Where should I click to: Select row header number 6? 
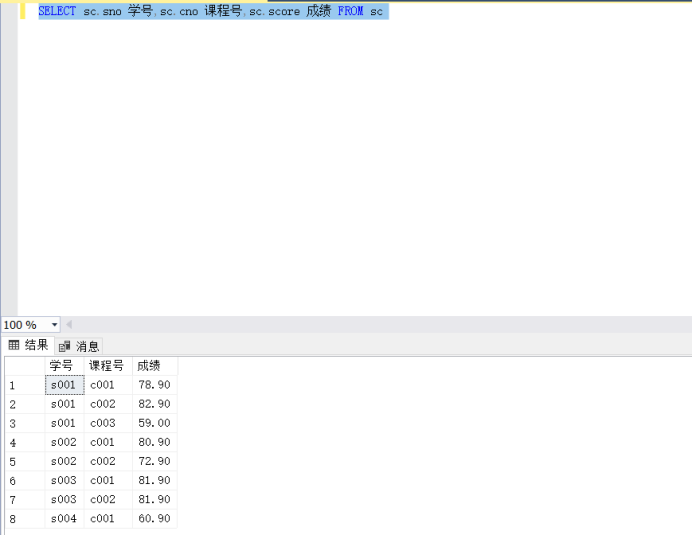pos(25,480)
